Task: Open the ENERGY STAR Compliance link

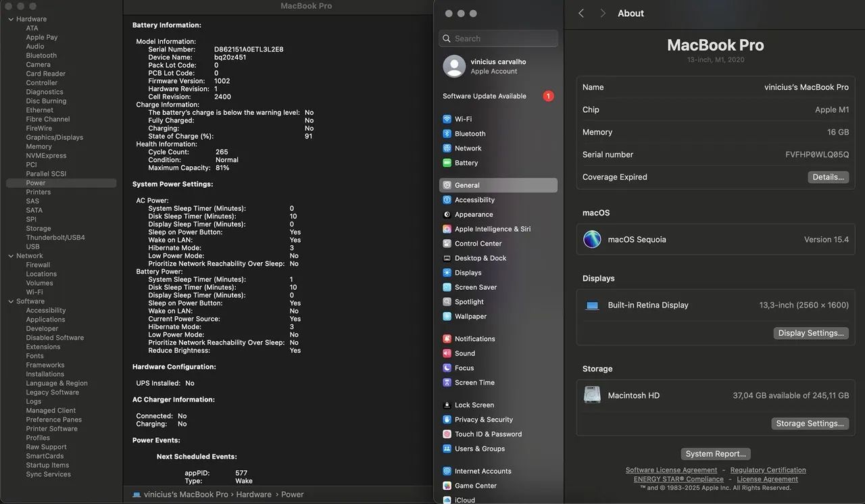Action: click(x=678, y=479)
